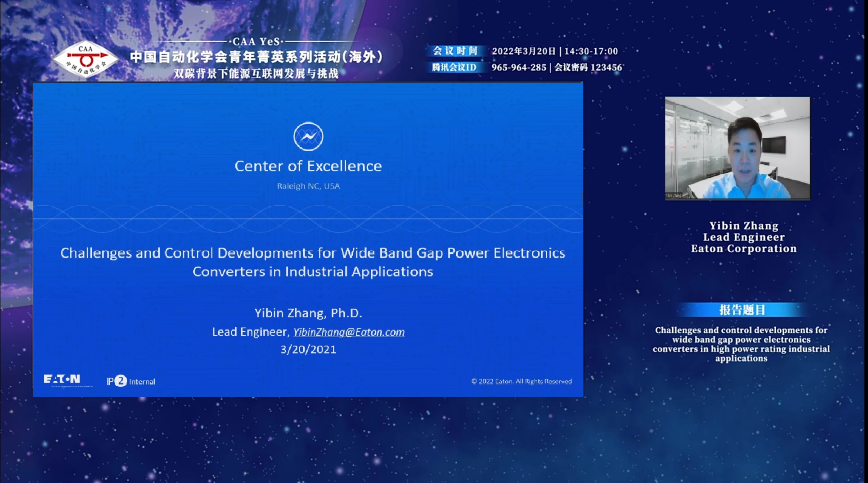
Task: Click the 会议时间 label
Action: [455, 51]
